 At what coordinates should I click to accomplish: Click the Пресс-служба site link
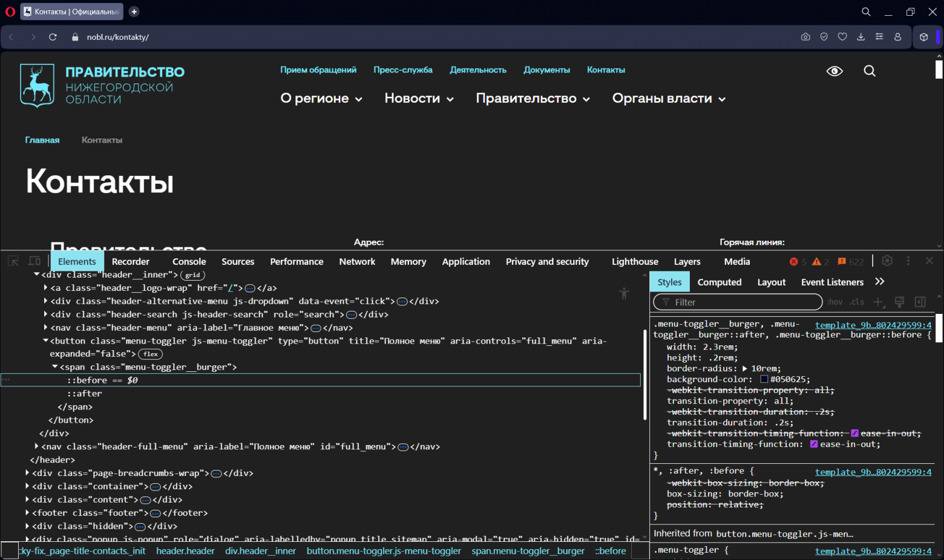click(x=403, y=70)
